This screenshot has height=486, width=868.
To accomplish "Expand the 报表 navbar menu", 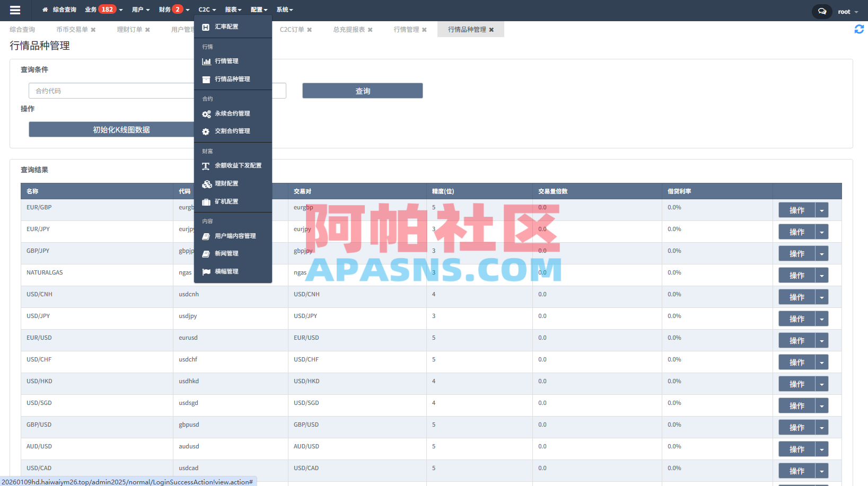I will pyautogui.click(x=233, y=10).
